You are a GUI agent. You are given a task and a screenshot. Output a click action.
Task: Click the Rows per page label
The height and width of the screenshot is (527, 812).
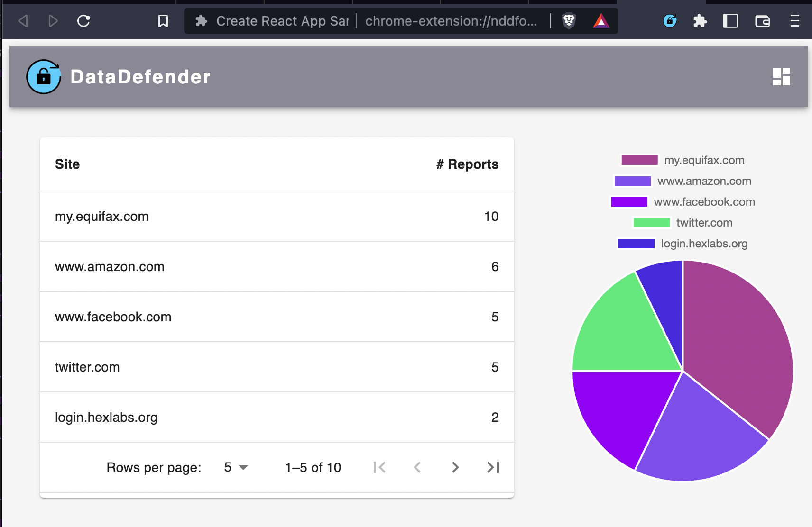(x=154, y=468)
